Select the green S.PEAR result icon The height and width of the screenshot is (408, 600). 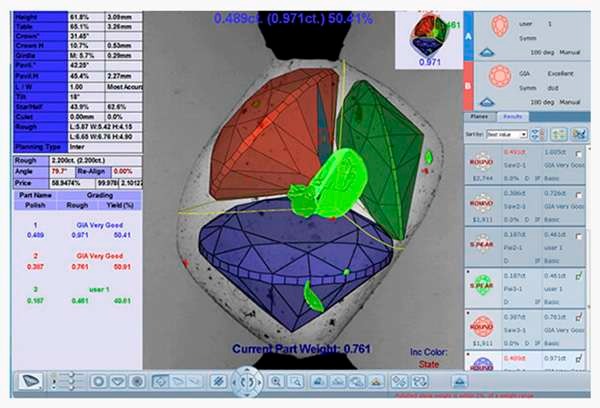point(482,286)
